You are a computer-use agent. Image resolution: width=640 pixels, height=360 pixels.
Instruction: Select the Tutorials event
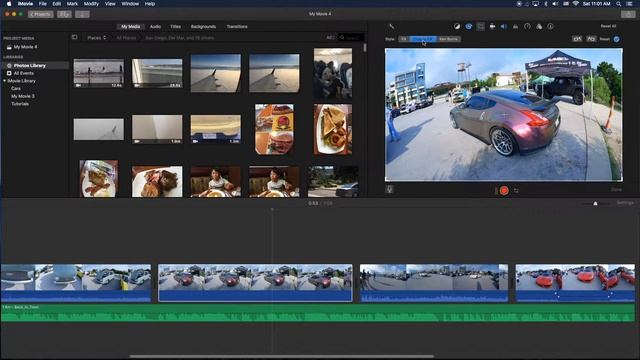coord(20,104)
